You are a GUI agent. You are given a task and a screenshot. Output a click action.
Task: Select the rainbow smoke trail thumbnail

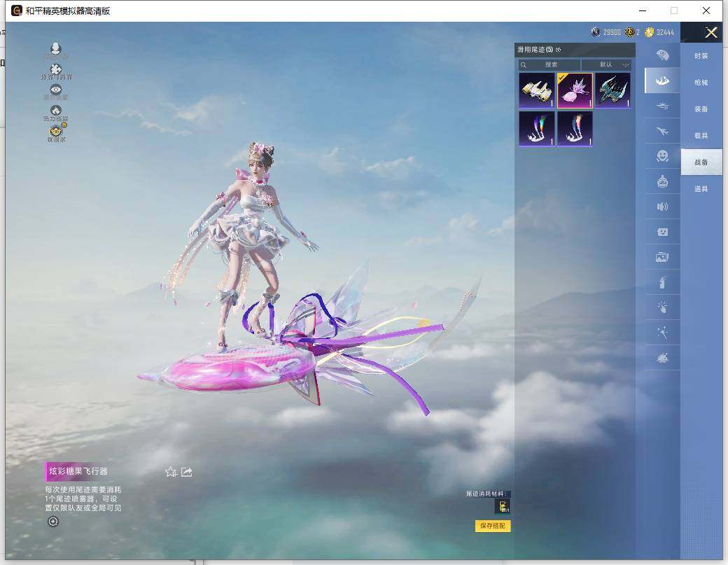click(537, 129)
